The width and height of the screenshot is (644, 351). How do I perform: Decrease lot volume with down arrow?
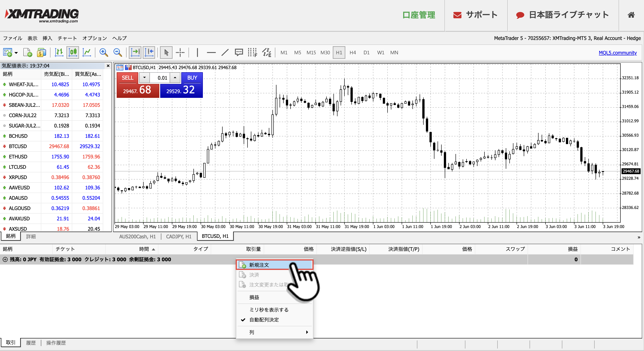tap(145, 78)
